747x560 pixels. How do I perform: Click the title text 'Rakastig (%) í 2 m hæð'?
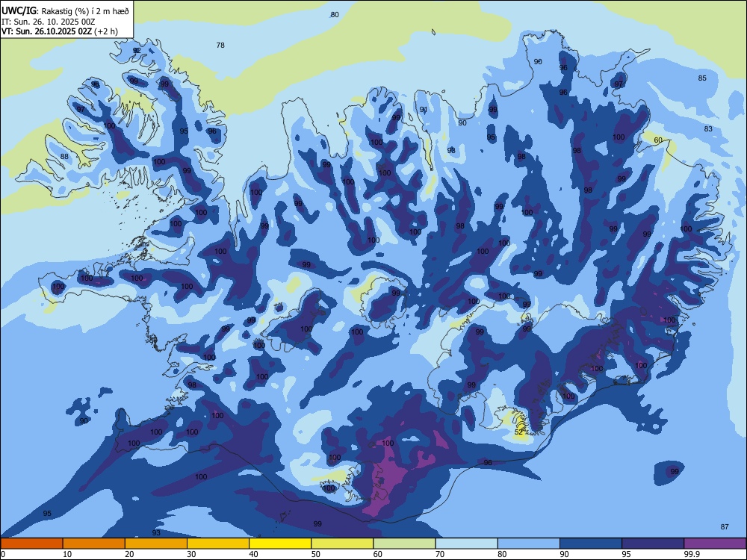86,11
